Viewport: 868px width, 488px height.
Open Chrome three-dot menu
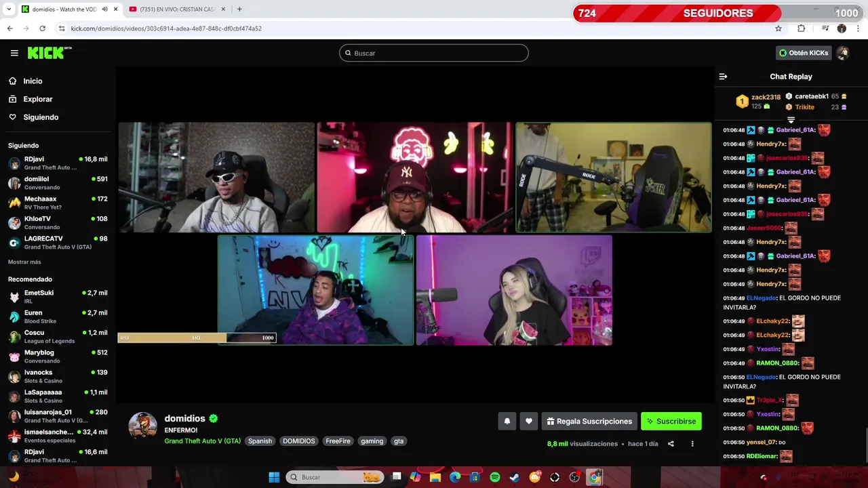pos(859,28)
